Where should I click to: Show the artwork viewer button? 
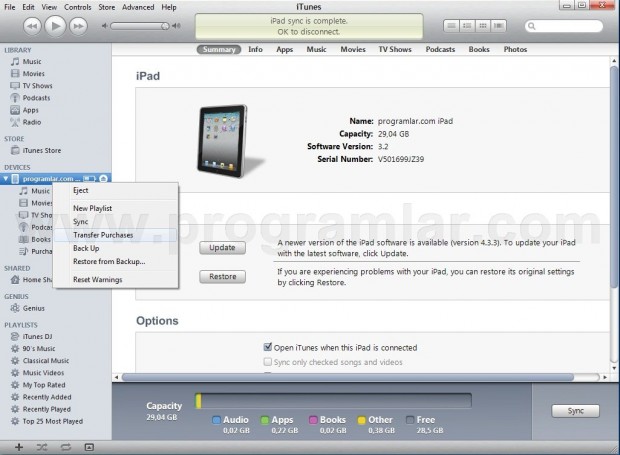pos(89,447)
